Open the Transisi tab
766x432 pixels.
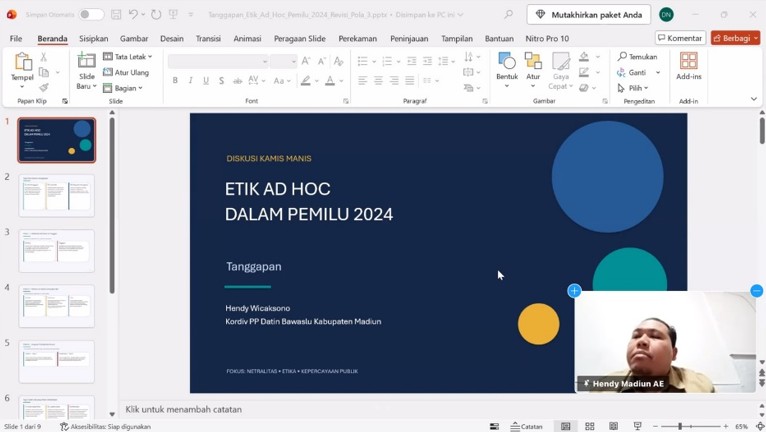pyautogui.click(x=208, y=38)
